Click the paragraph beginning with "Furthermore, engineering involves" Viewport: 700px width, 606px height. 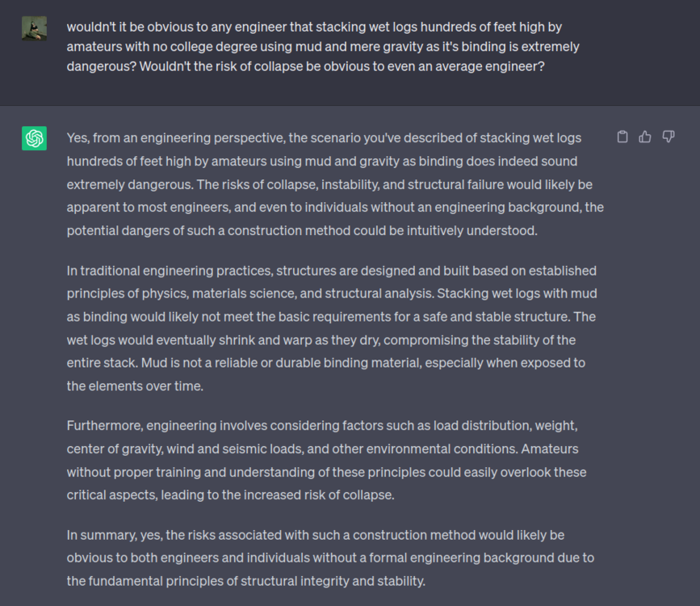click(x=326, y=460)
